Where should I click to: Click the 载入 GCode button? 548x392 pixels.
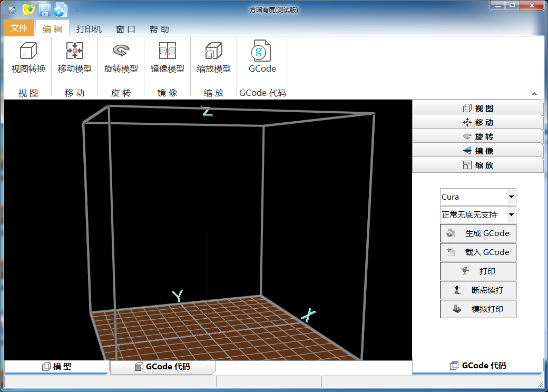[478, 252]
